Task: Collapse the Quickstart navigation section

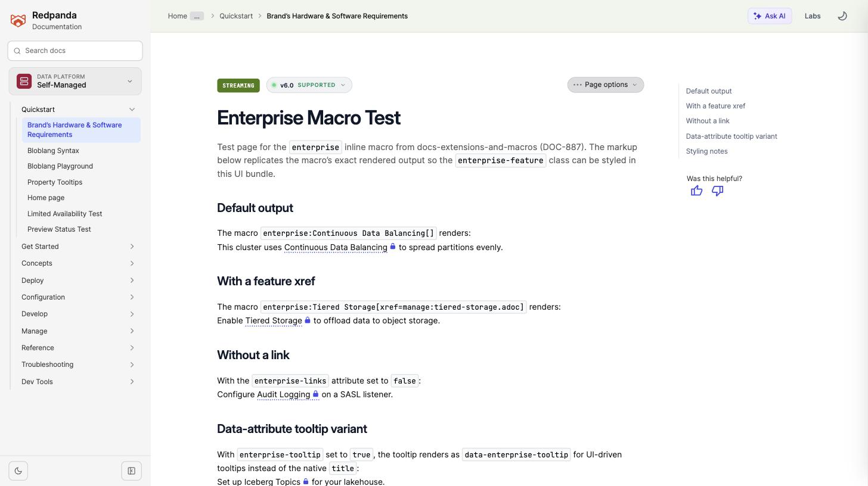Action: [132, 110]
